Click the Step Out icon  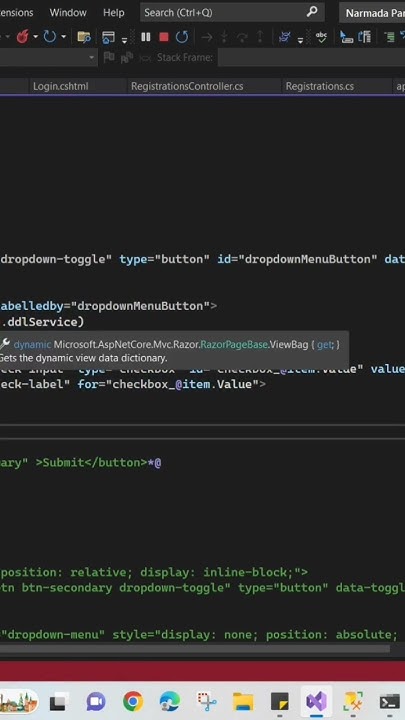(260, 37)
